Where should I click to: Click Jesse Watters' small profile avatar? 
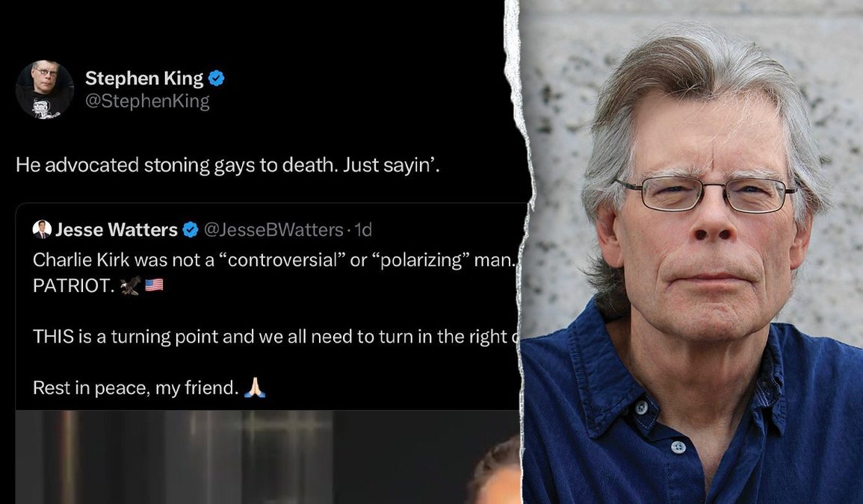pos(42,229)
